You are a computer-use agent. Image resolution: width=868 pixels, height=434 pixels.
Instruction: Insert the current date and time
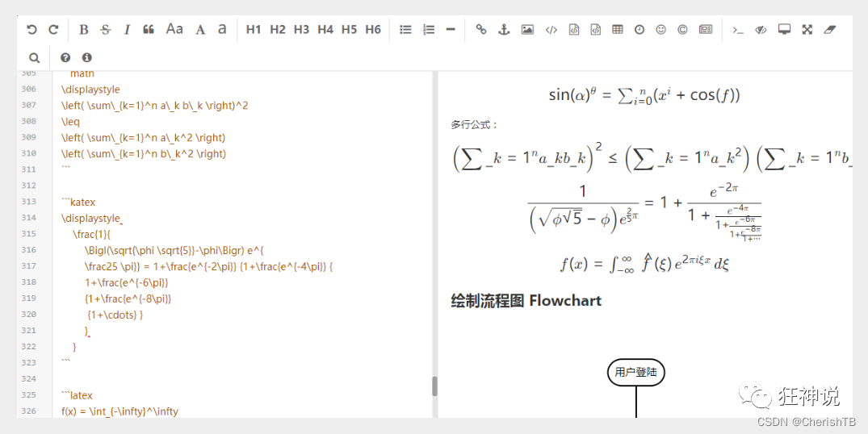point(639,30)
